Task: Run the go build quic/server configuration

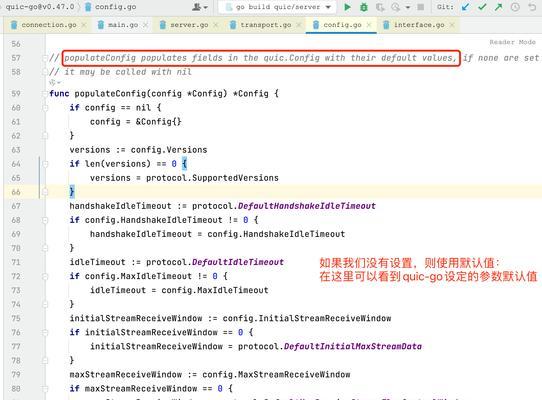Action: point(347,7)
